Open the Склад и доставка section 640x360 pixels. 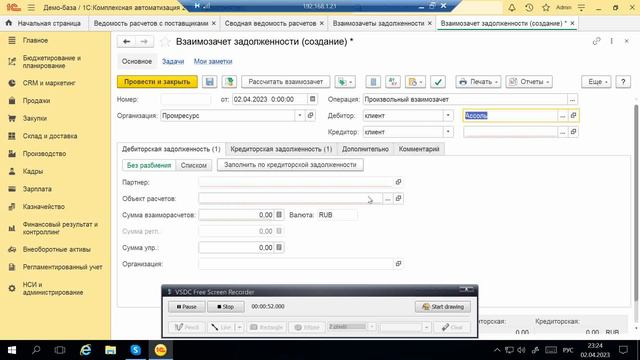(x=49, y=136)
